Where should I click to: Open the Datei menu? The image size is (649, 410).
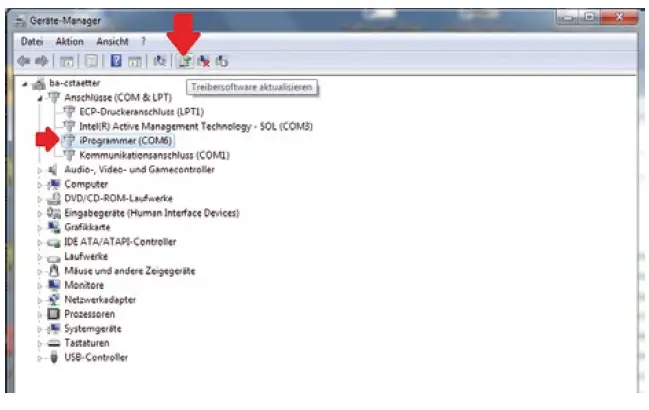coord(32,41)
